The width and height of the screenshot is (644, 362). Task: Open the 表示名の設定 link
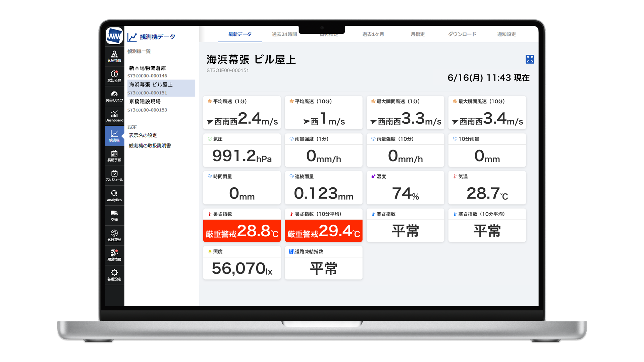[143, 135]
